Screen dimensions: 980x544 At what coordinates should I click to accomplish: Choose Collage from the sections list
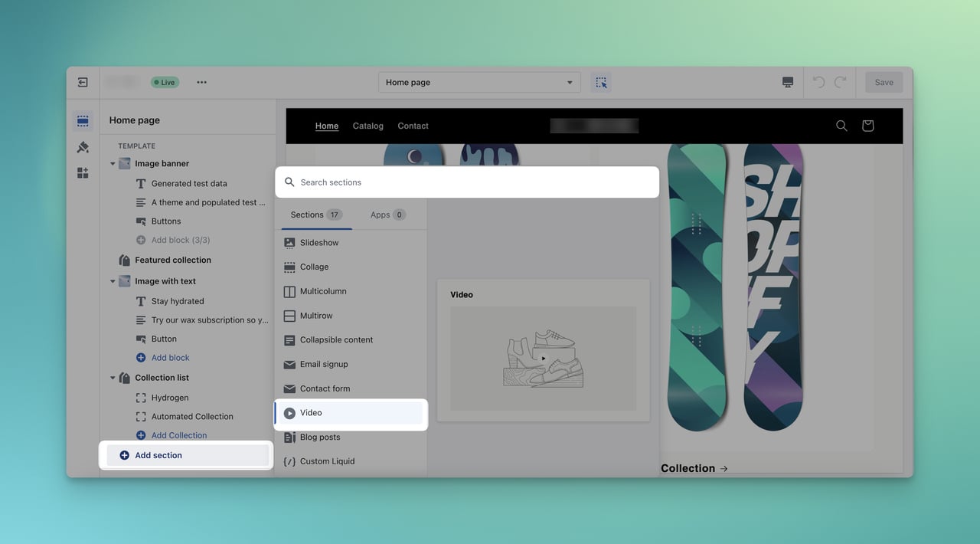(314, 267)
